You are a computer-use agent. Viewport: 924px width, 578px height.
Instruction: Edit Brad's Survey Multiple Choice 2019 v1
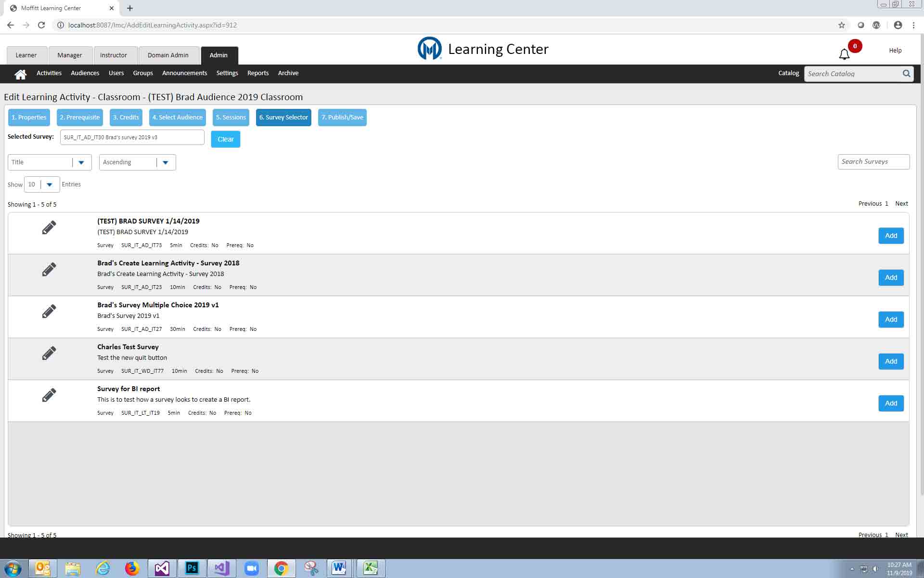click(49, 311)
